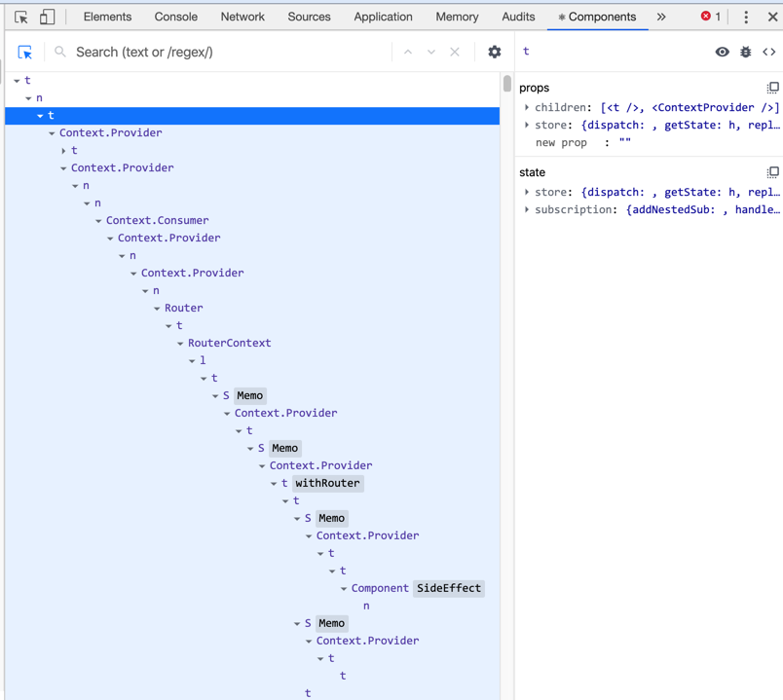Click the previous search result up arrow
The height and width of the screenshot is (700, 783).
[408, 52]
